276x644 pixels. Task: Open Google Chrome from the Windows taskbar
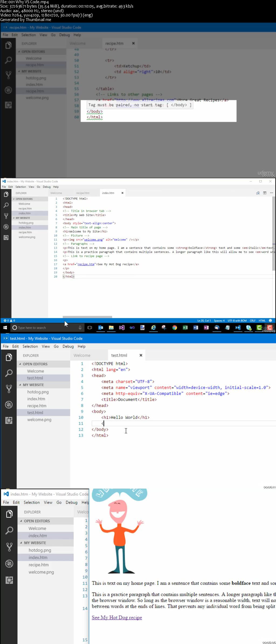pos(175,328)
